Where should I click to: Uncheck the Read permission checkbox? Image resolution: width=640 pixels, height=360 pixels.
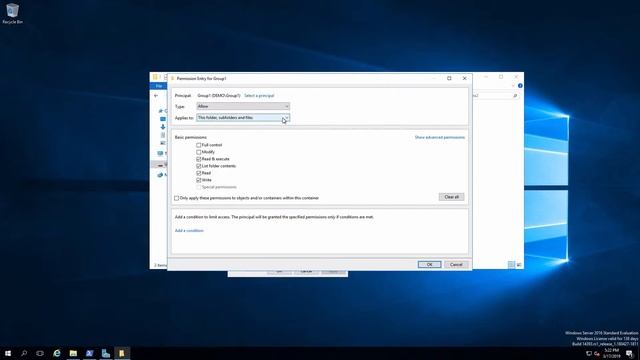coord(199,173)
